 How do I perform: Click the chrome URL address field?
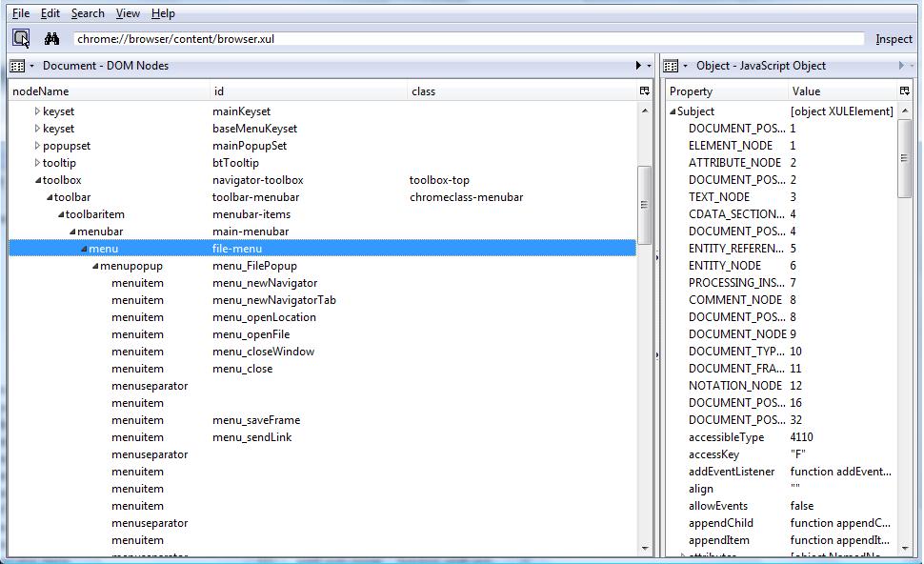click(469, 39)
